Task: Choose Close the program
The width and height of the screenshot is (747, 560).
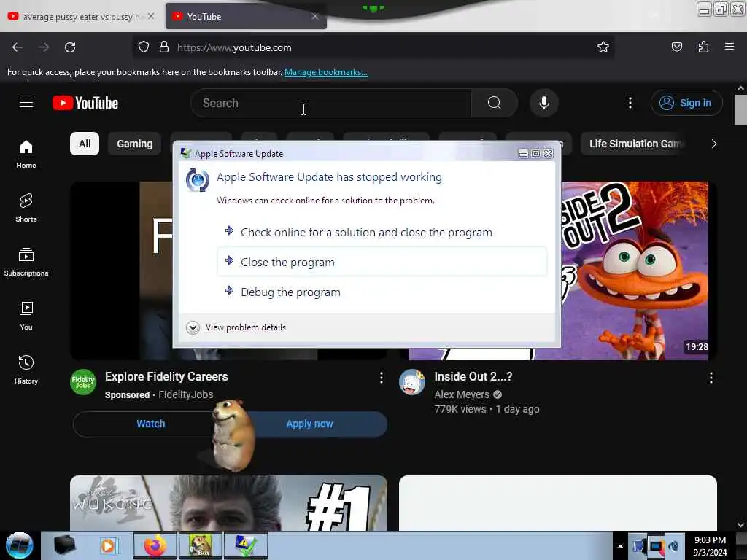Action: point(382,262)
